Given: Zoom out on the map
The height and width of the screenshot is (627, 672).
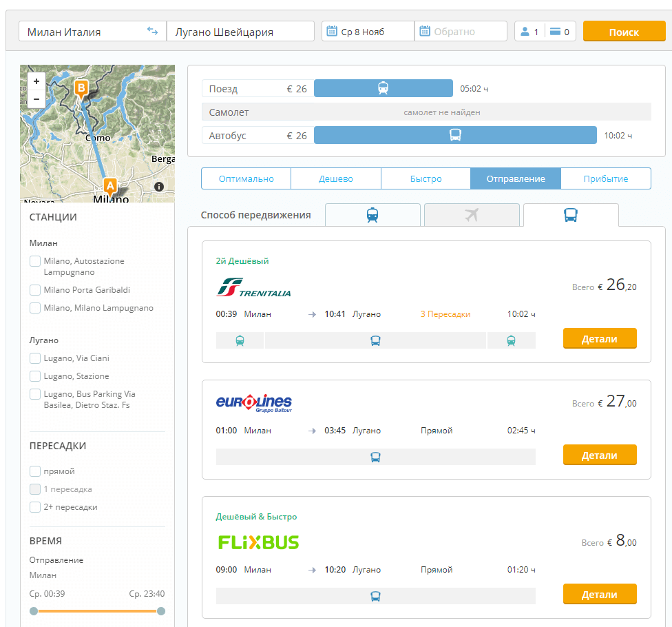Looking at the screenshot, I should pyautogui.click(x=36, y=99).
